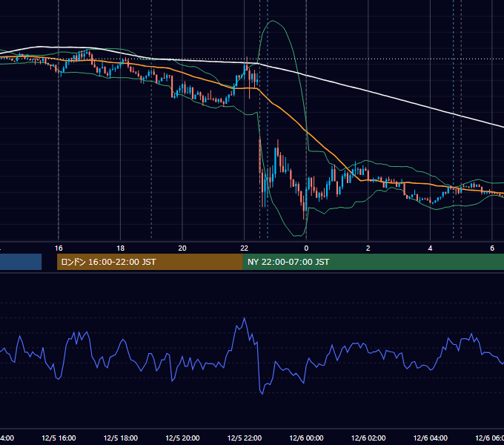Click the upper band spike peak after 22:00
The width and height of the screenshot is (504, 445).
(273, 21)
